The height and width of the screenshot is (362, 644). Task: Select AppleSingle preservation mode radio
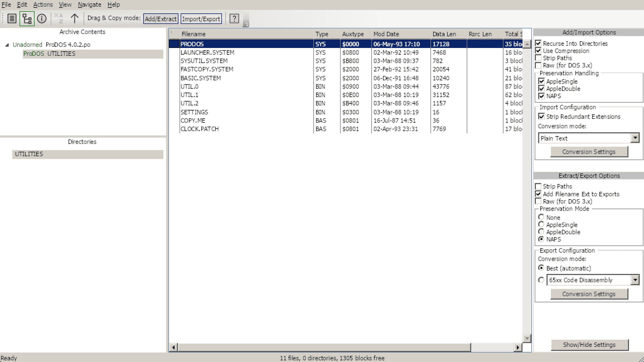541,224
